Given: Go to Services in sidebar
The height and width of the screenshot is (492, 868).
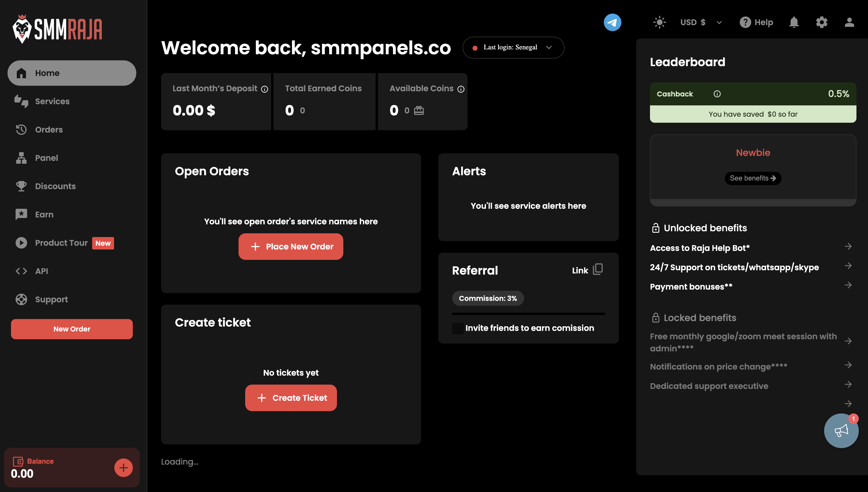Looking at the screenshot, I should (52, 101).
